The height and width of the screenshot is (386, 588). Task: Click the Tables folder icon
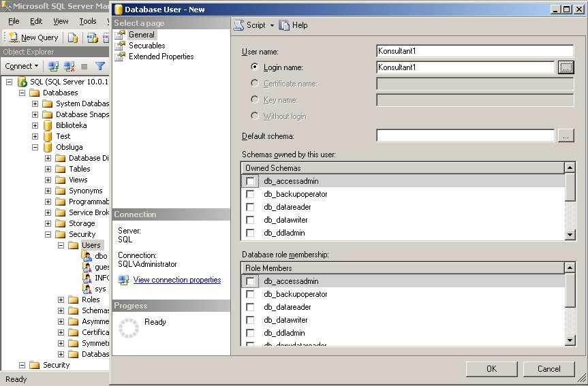61,169
